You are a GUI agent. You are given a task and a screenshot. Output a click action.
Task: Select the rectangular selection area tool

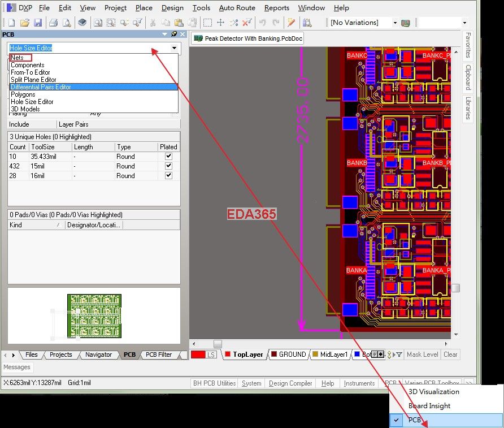pos(207,23)
